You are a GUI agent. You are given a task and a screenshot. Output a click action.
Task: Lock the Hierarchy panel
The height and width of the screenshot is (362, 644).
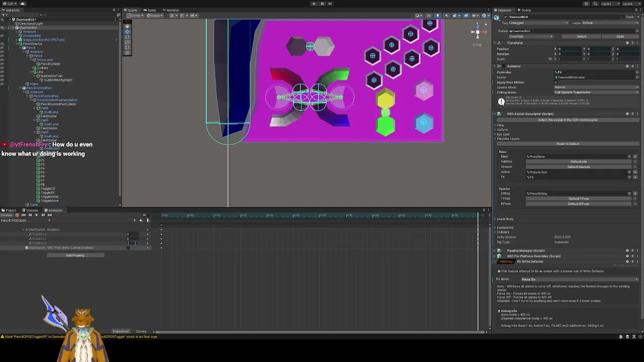tap(115, 10)
